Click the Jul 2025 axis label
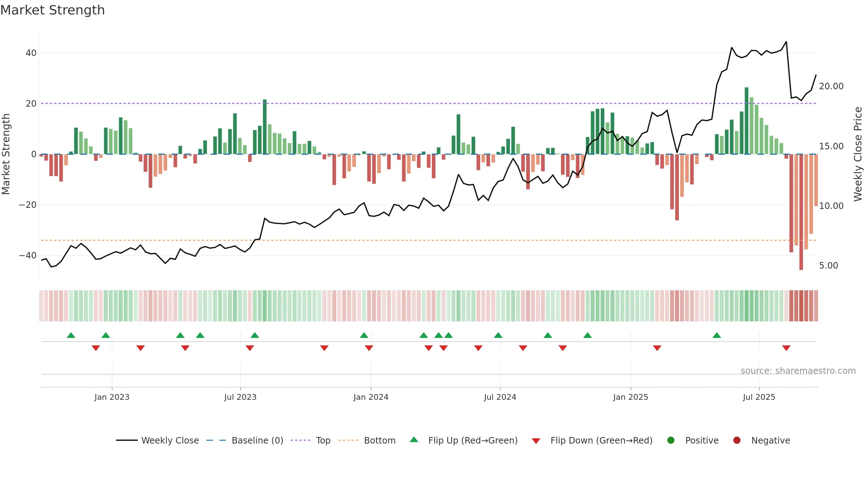The image size is (868, 488). [x=759, y=397]
